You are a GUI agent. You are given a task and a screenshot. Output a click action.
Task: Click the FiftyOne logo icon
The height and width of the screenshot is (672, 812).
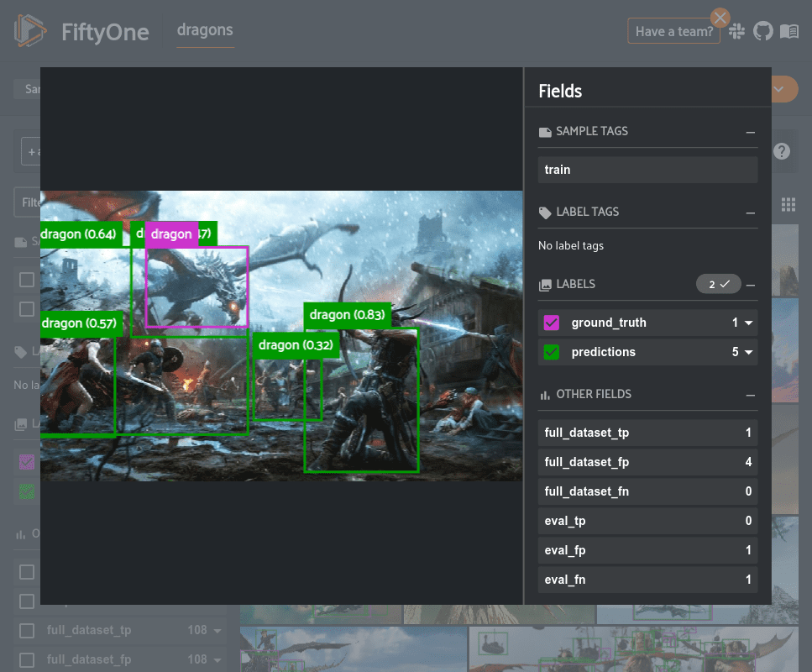[30, 31]
